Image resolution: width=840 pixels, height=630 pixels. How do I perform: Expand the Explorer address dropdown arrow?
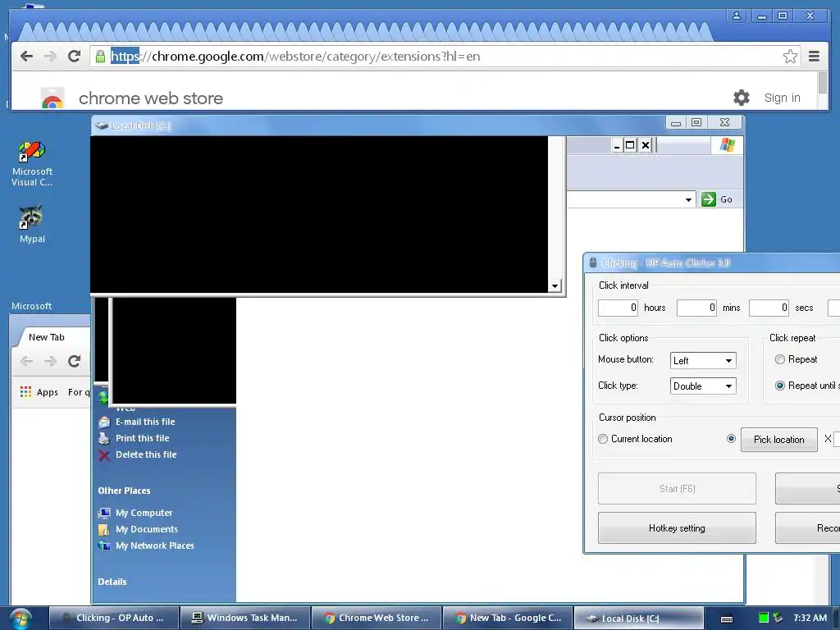688,199
